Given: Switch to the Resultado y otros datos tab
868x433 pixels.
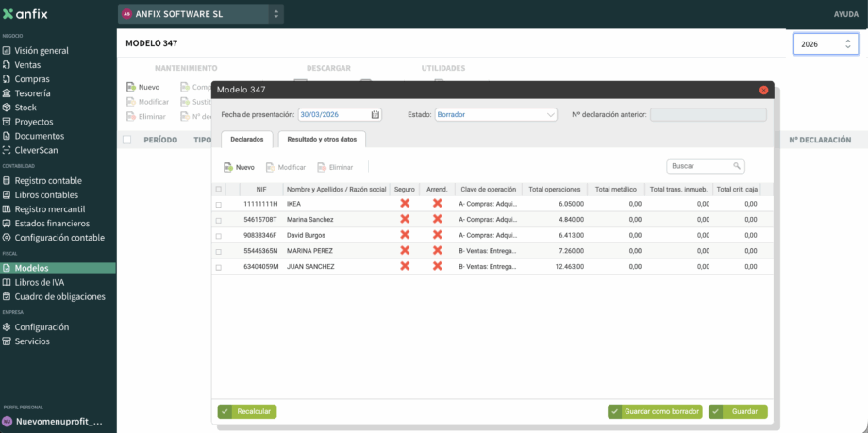Looking at the screenshot, I should [x=321, y=140].
